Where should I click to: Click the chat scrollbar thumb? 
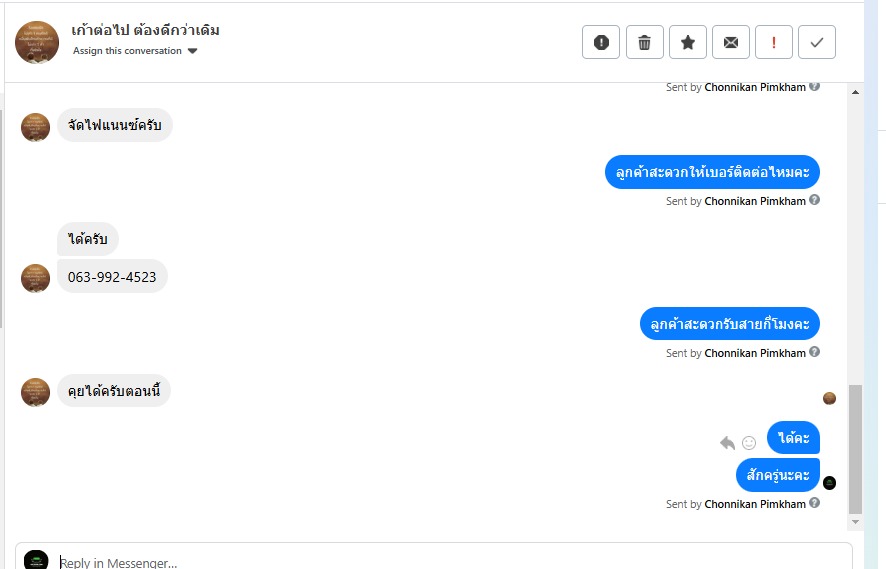click(855, 449)
